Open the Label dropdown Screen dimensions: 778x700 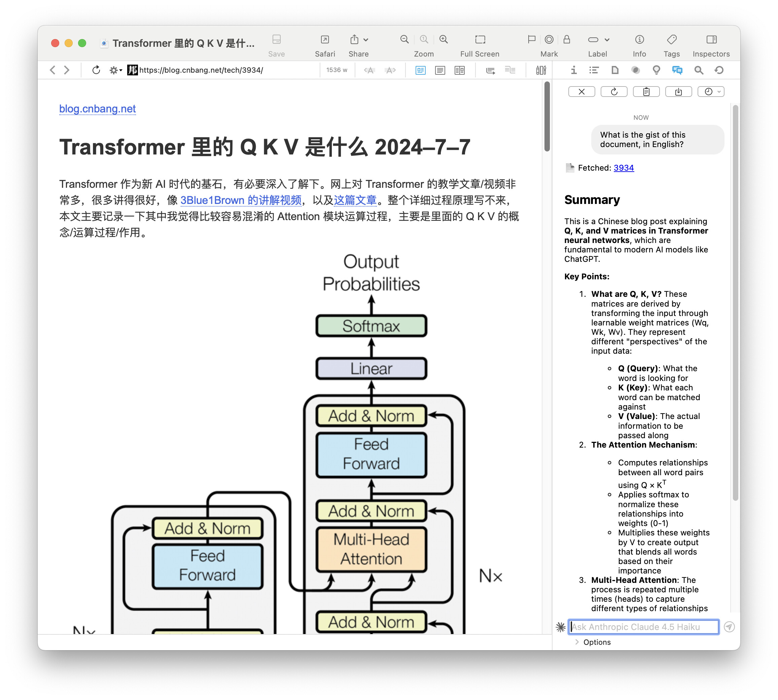click(x=598, y=40)
